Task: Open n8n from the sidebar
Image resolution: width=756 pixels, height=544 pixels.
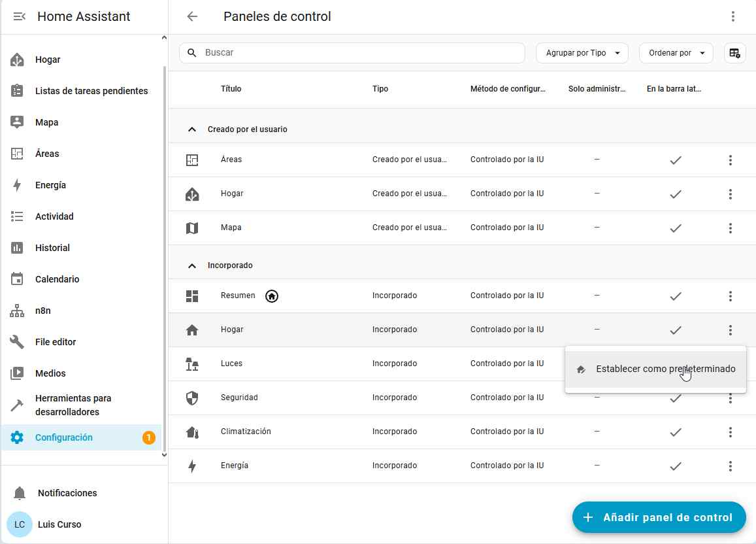Action: [x=42, y=311]
